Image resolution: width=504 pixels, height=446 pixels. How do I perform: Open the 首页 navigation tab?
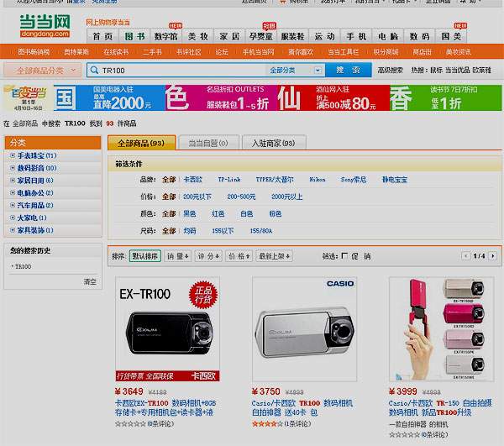102,36
